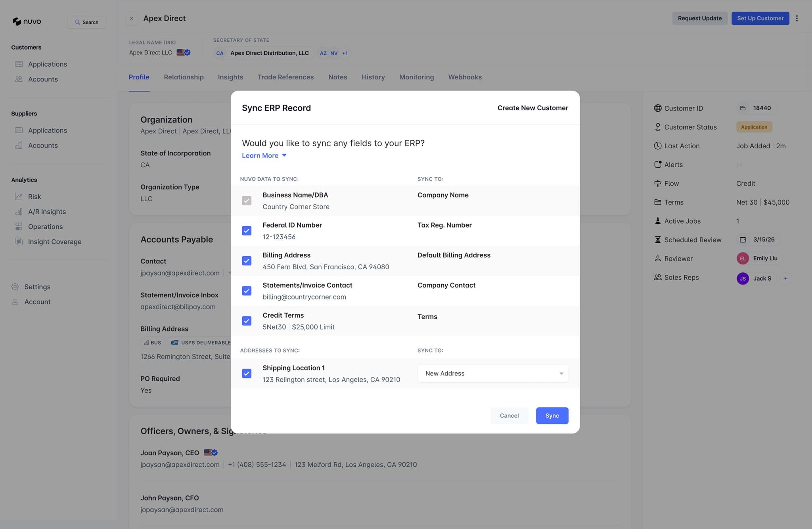Click the apexdirect@billpay.com inbox address
The image size is (812, 529).
[178, 307]
